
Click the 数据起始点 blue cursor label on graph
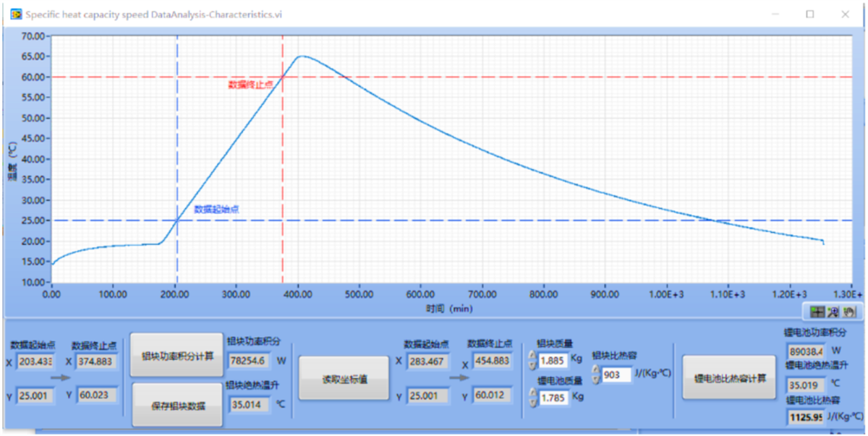pos(216,208)
